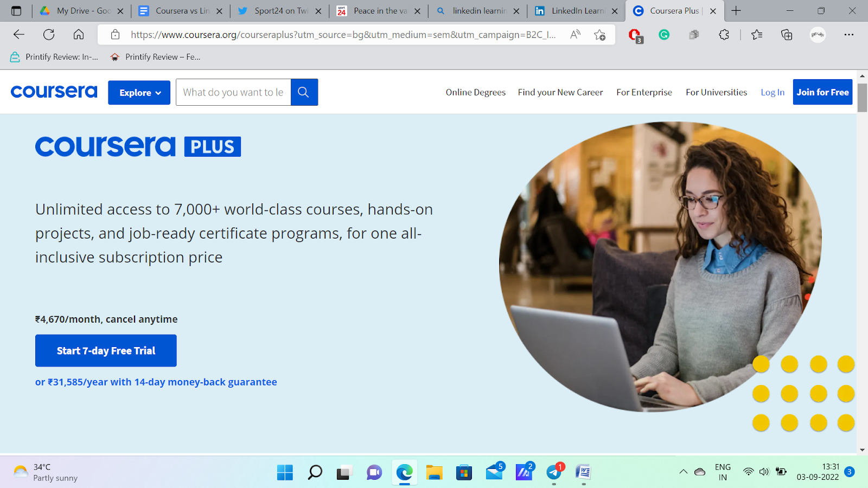Click the Start 7-day Free Trial button
868x488 pixels.
[x=106, y=351]
